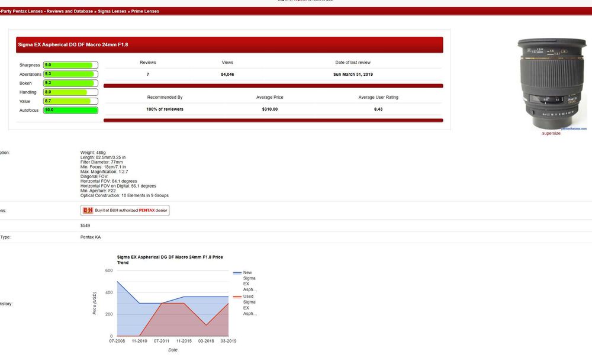Click the Value 8.7 rating bar

click(x=70, y=101)
